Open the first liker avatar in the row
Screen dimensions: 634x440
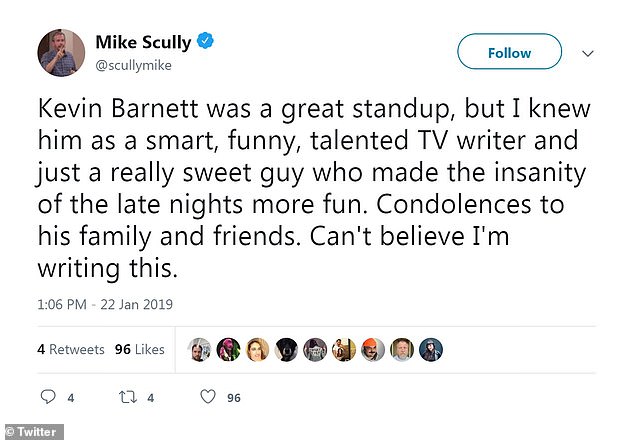point(199,349)
